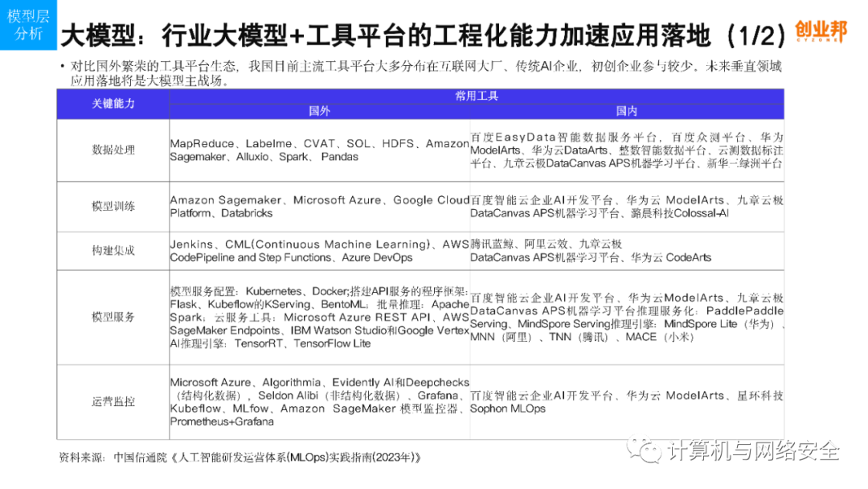The image size is (868, 489).
Task: Click the 模型服务 row label
Action: pyautogui.click(x=113, y=318)
